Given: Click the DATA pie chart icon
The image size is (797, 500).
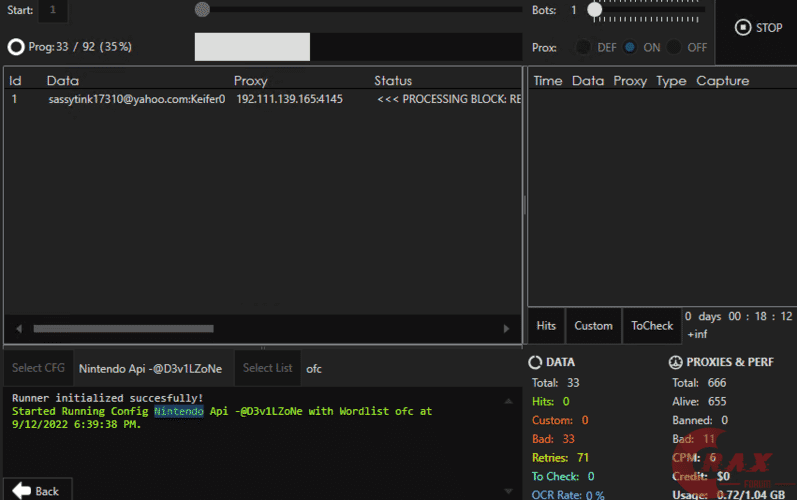Looking at the screenshot, I should [536, 362].
